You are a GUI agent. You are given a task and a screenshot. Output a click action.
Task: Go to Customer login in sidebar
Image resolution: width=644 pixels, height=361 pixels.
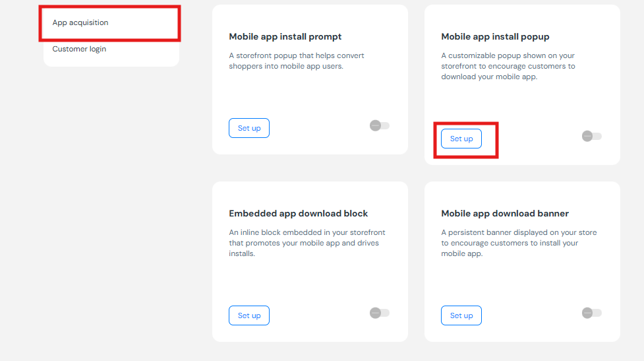[79, 49]
